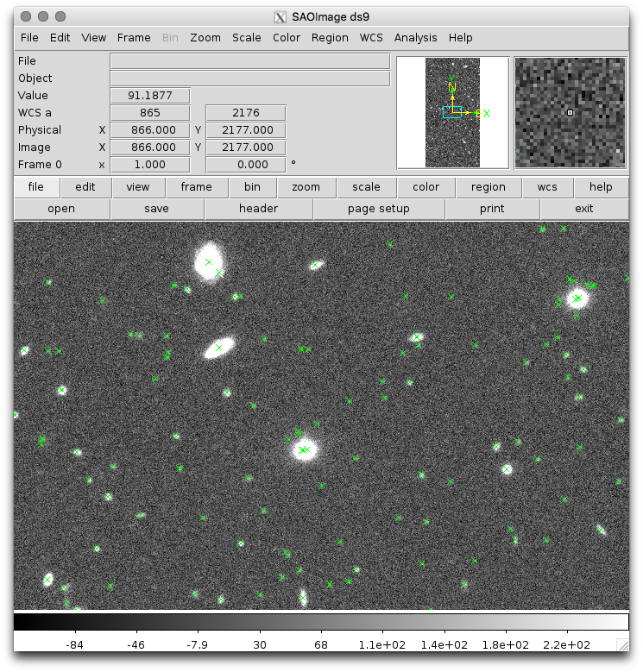Open the Help menu

pos(460,38)
